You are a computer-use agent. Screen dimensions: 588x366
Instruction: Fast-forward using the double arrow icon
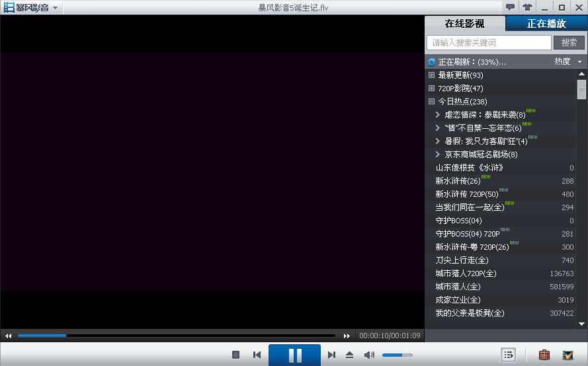pos(347,336)
